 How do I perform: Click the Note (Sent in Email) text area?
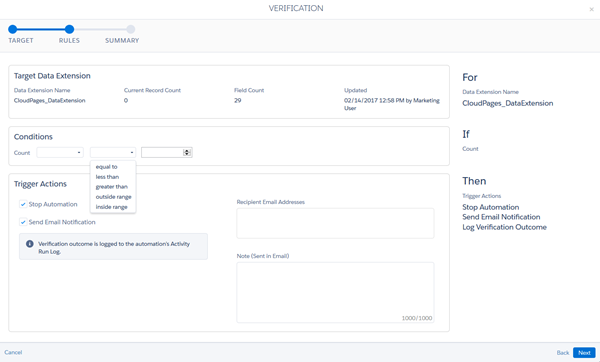(x=335, y=292)
